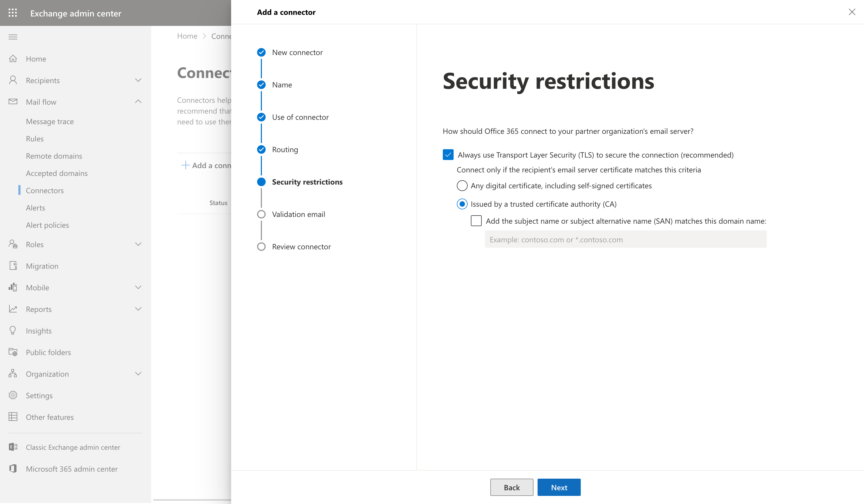
Task: Enable the subject name or SAN domain checkbox
Action: point(476,221)
